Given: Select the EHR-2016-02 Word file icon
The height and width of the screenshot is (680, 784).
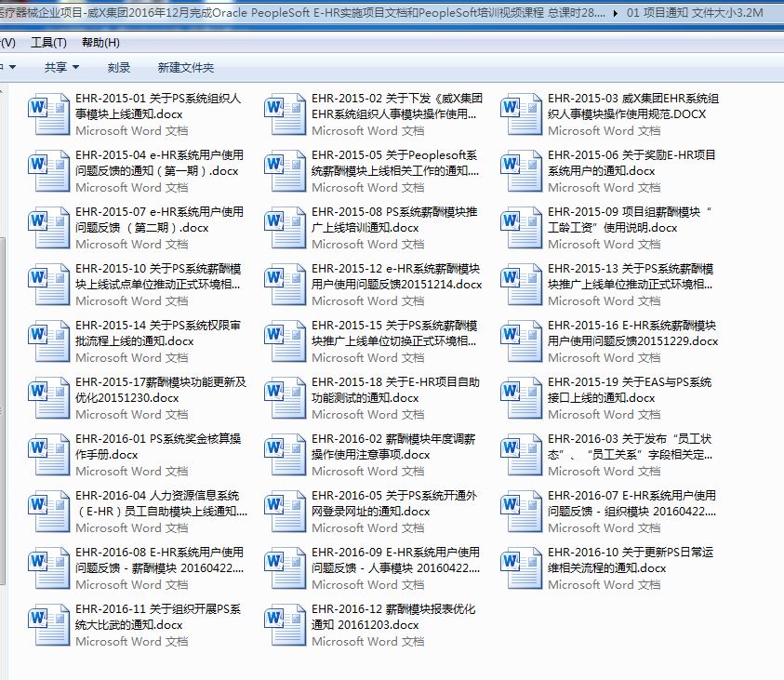Looking at the screenshot, I should [285, 455].
